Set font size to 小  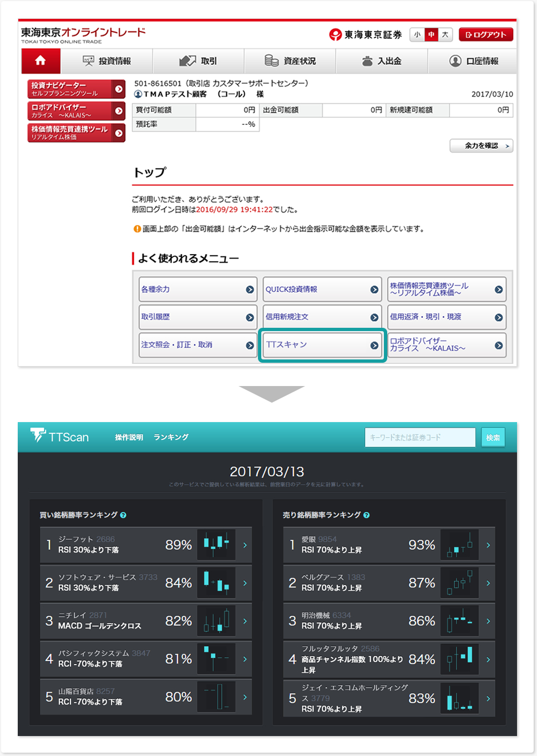point(417,34)
